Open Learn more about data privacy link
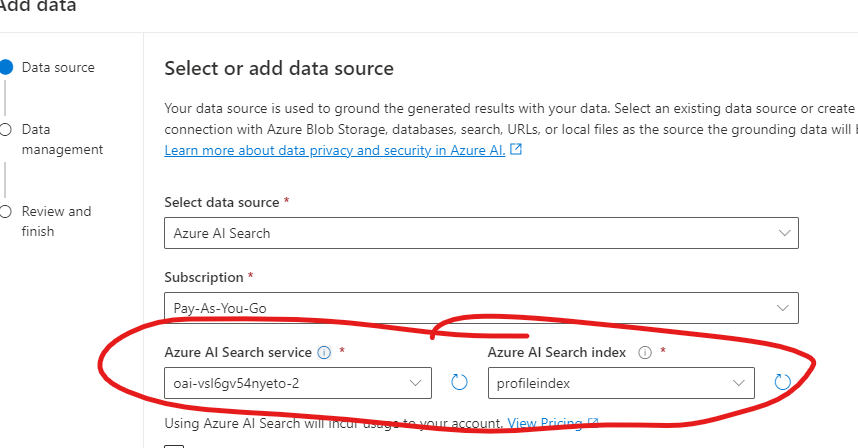The width and height of the screenshot is (858, 448). point(335,150)
